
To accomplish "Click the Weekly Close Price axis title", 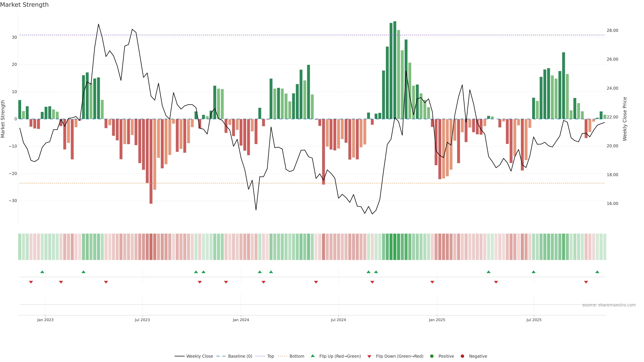I will [x=625, y=119].
